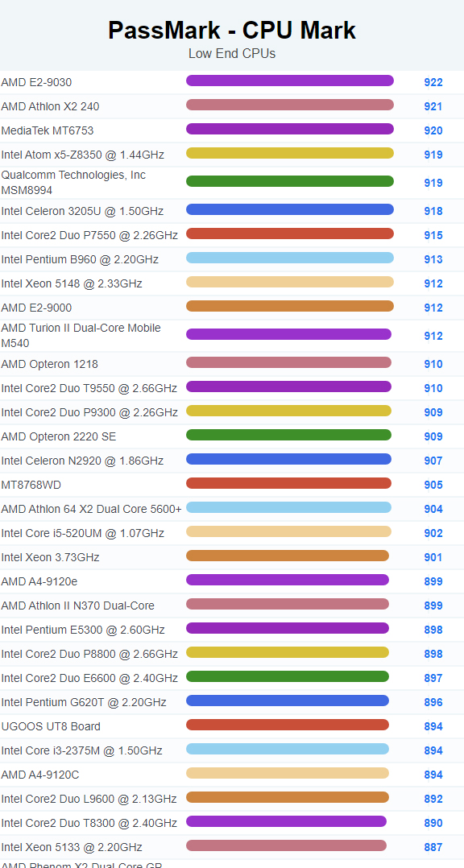Click the blue bar for Pentium G620T
Screen dimensions: 464x868
[x=288, y=701]
